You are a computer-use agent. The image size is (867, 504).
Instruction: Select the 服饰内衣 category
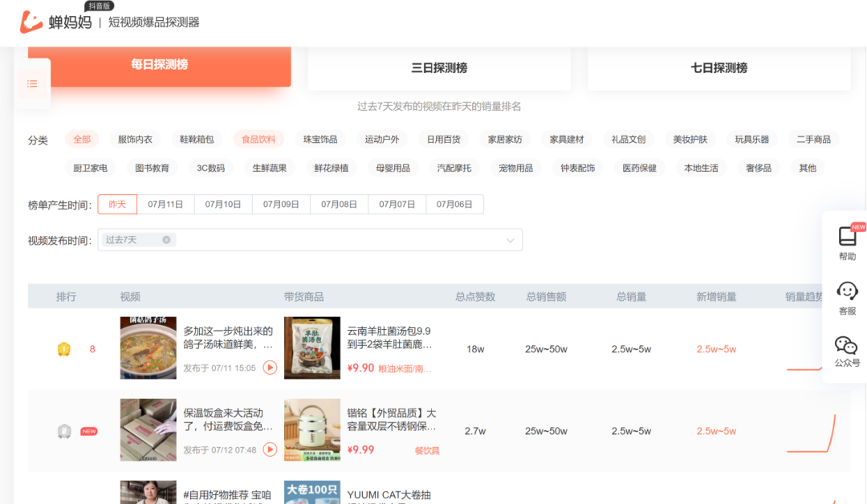(x=135, y=140)
